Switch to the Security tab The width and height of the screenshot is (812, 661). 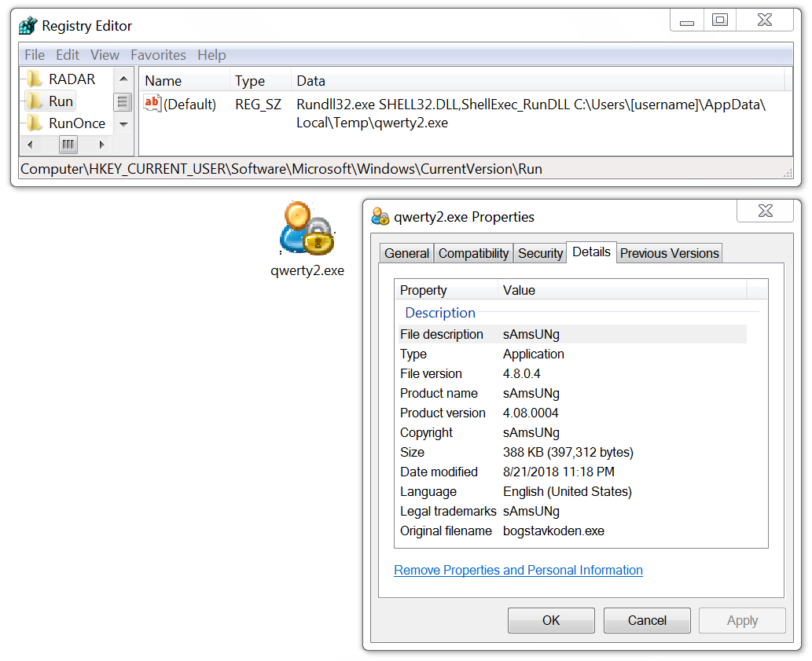(540, 253)
